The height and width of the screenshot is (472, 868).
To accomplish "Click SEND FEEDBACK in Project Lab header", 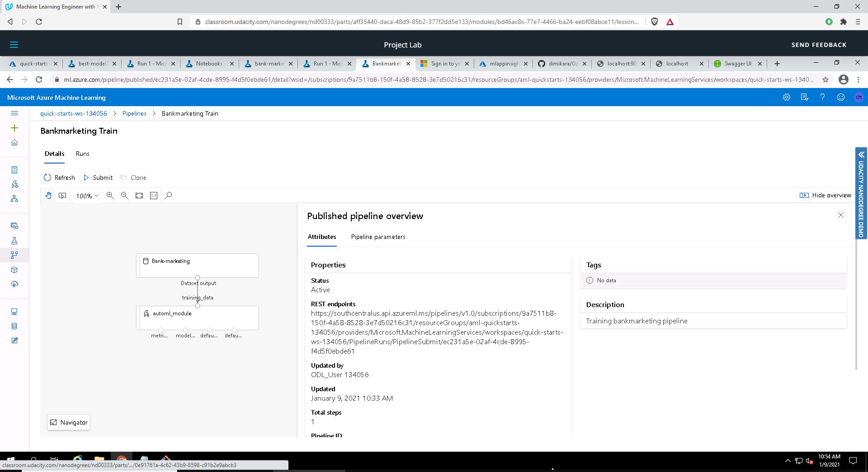I will point(819,45).
